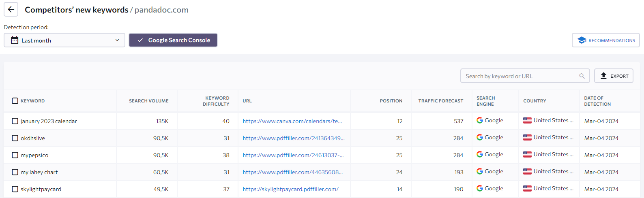Click Google icon in january 2023 calendar row

[x=480, y=120]
